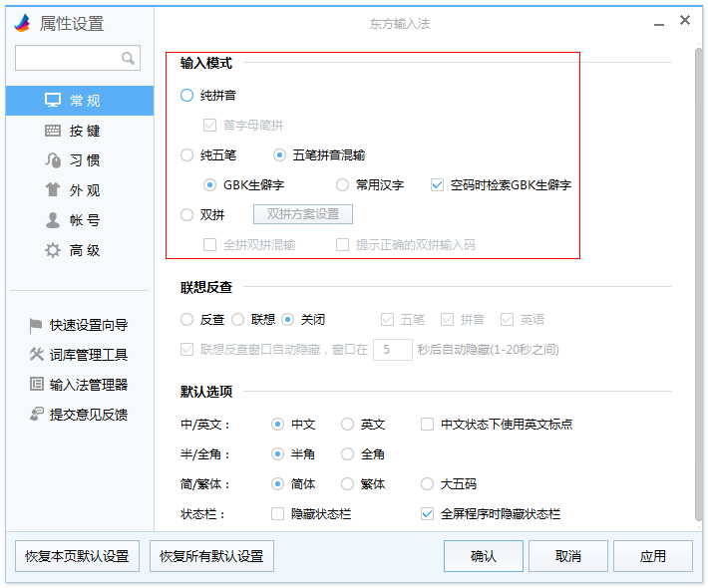
Task: Click the list icon for 输入法管理器
Action: point(37,384)
